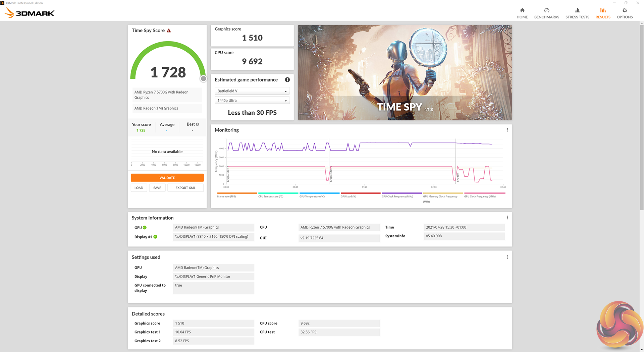The height and width of the screenshot is (352, 644).
Task: Open the Benchmarks gauge icon
Action: (546, 10)
